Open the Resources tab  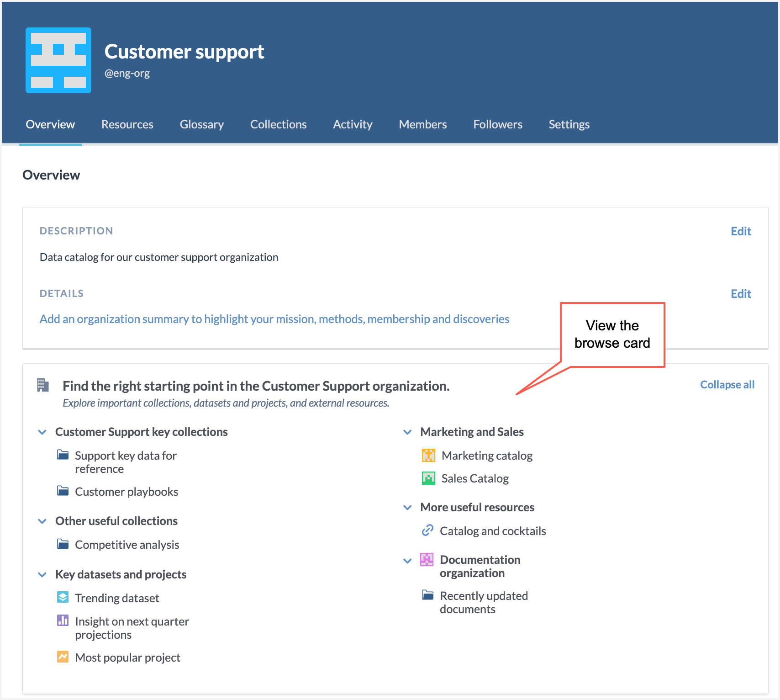click(x=127, y=124)
